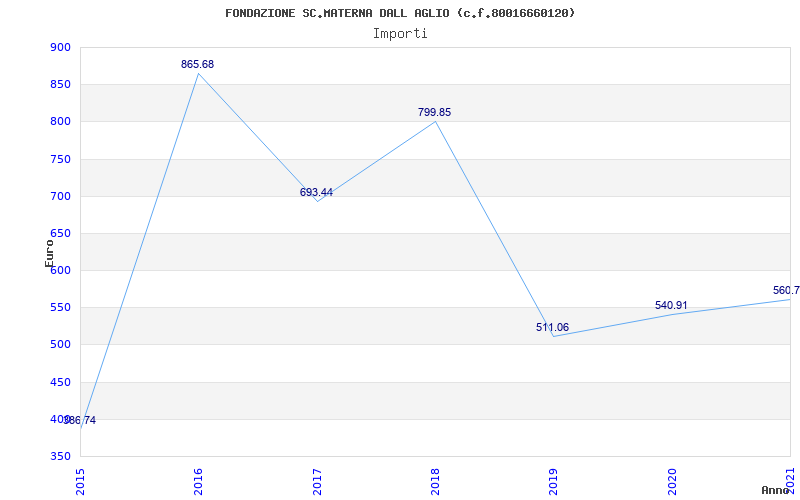
Task: Select the 865.68 data label
Action: (197, 64)
